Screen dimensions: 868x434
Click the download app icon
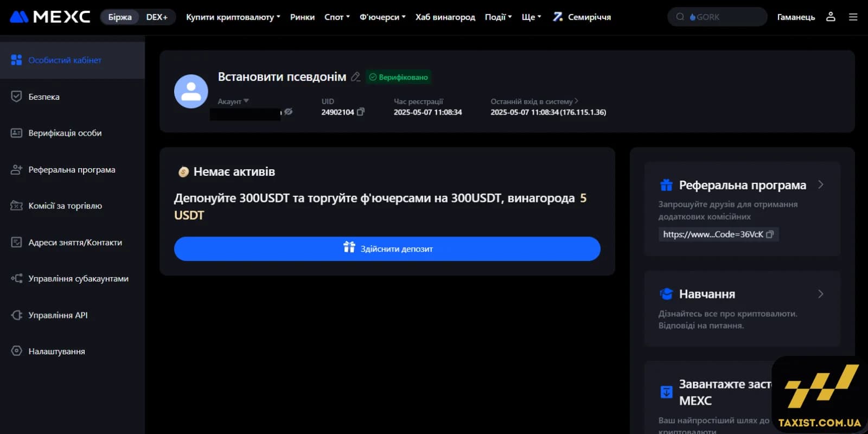(666, 392)
